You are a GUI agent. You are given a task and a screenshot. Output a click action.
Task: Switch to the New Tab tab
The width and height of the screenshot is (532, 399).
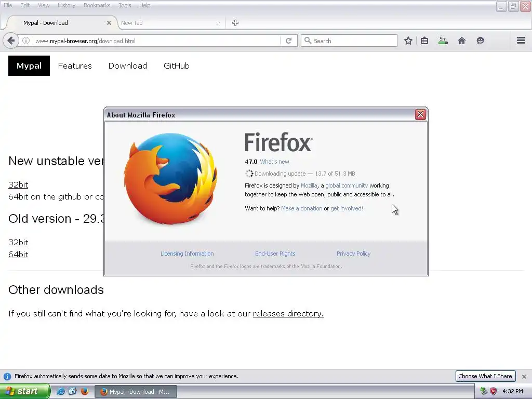click(x=170, y=23)
